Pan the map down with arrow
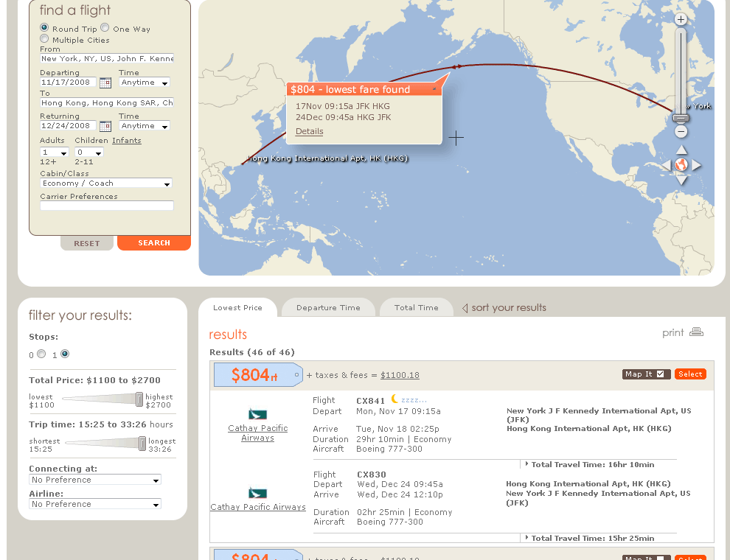Screen dimensions: 730x560 [x=681, y=181]
